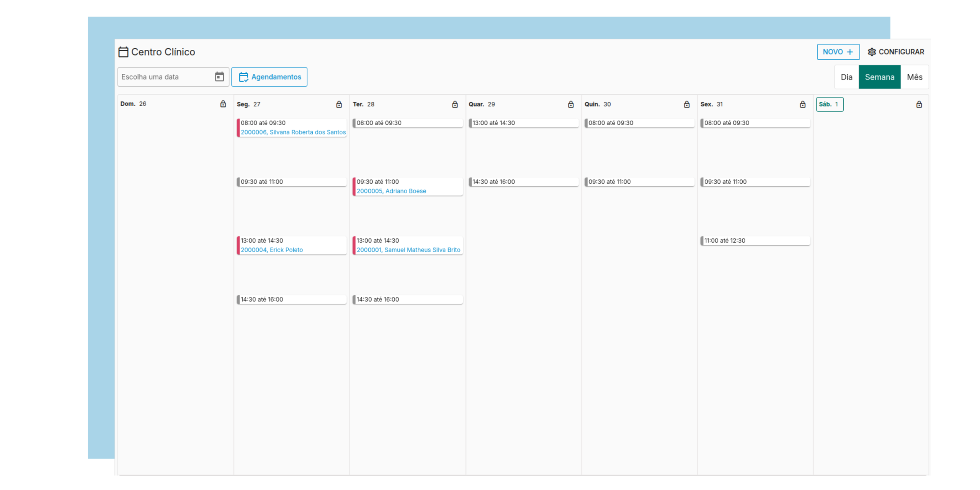Viewport: 980px width, 490px height.
Task: Click the lock icon on Quin. 30
Action: [x=687, y=104]
